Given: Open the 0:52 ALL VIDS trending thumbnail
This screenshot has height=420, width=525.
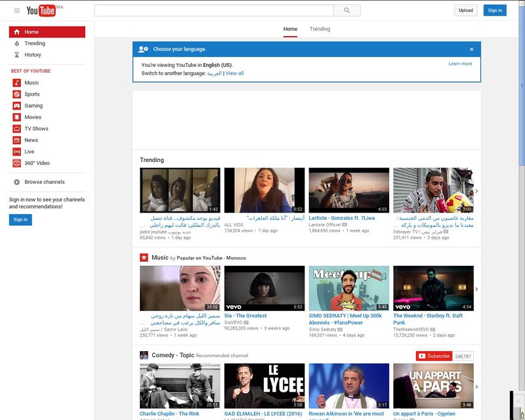Looking at the screenshot, I should click(x=264, y=190).
